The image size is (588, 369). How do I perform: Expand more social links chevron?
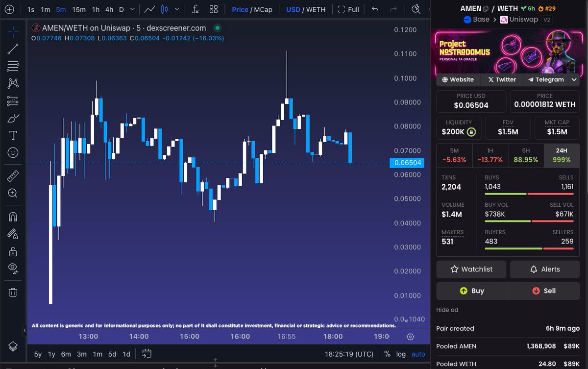tap(574, 79)
